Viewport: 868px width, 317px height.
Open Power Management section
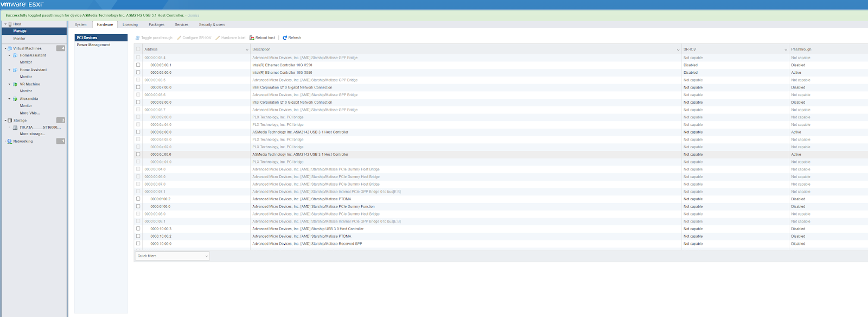pos(93,45)
